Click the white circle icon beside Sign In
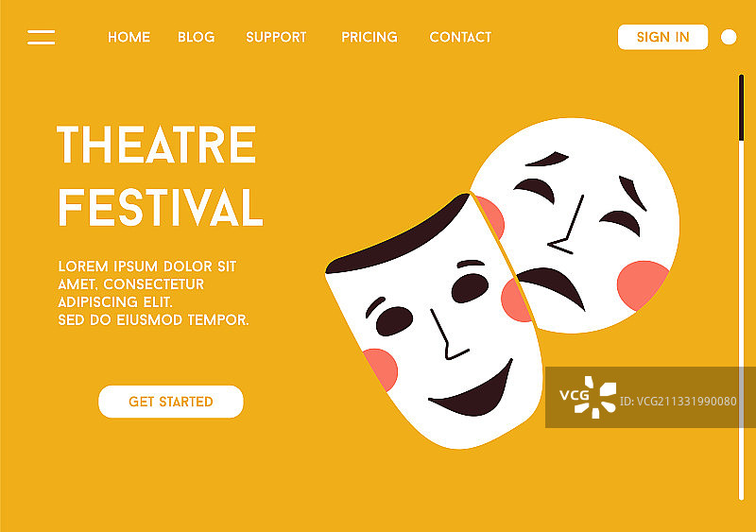Viewport: 756px width, 532px height. click(729, 37)
